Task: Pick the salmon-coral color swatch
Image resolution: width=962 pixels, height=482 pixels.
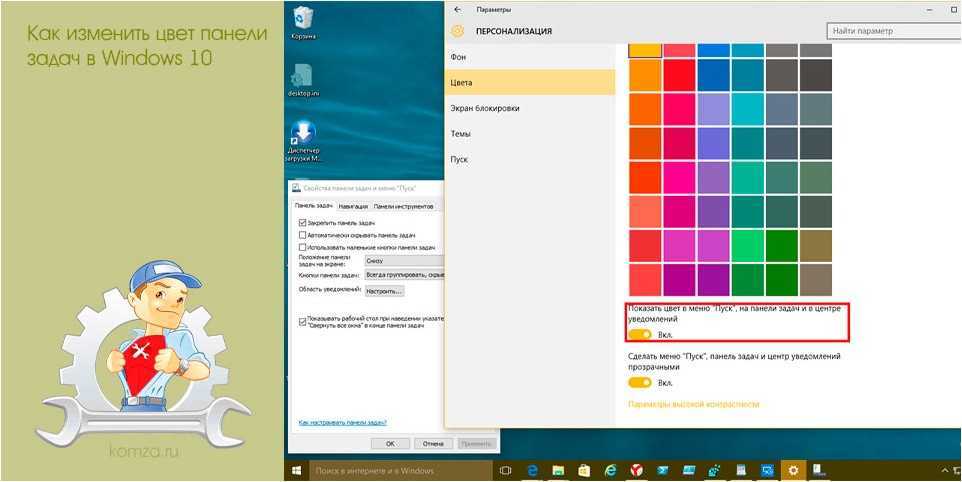Action: 645,211
